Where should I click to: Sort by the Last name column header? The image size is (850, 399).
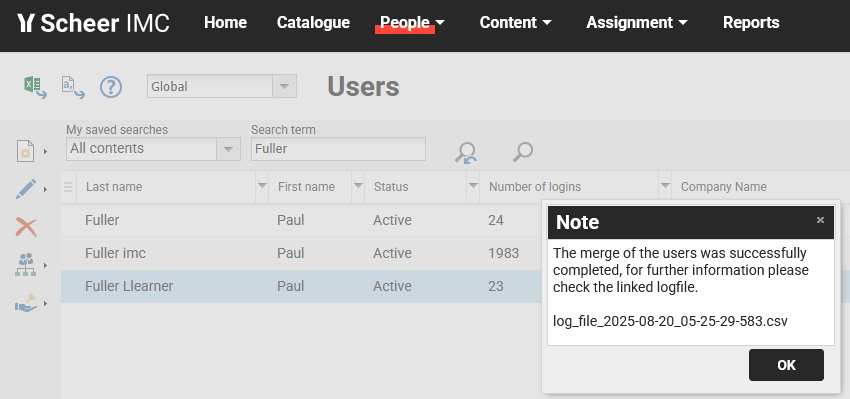click(x=114, y=187)
